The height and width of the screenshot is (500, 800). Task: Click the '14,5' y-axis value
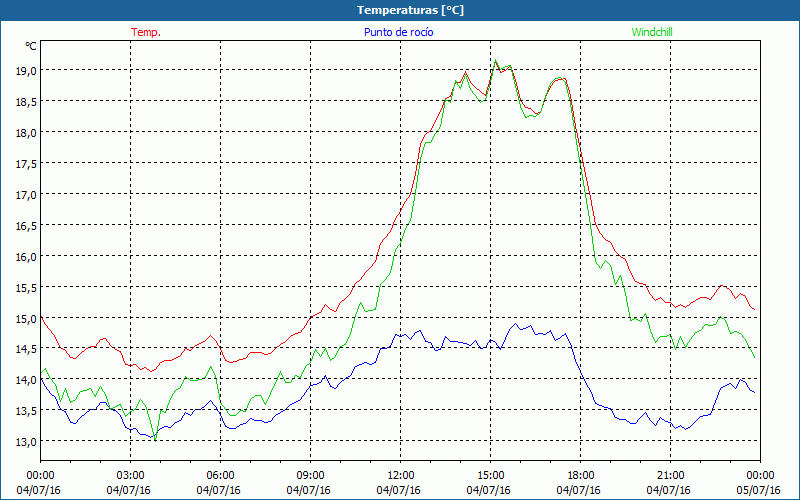[26, 349]
